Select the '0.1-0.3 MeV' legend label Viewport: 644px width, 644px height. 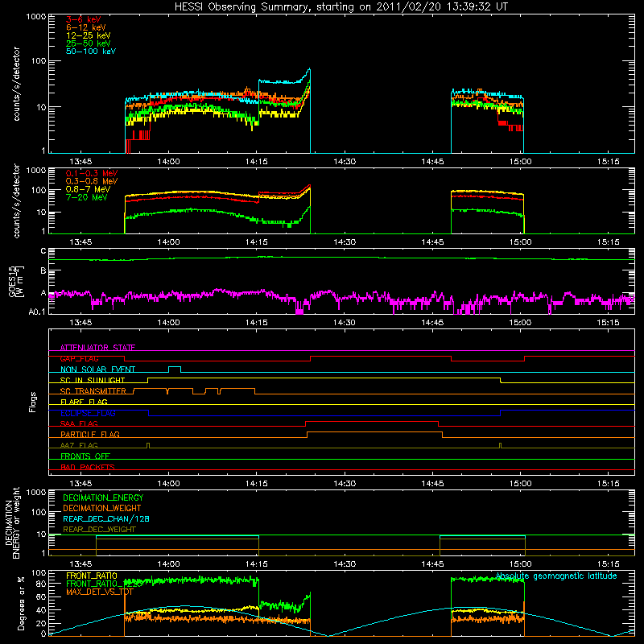[92, 173]
